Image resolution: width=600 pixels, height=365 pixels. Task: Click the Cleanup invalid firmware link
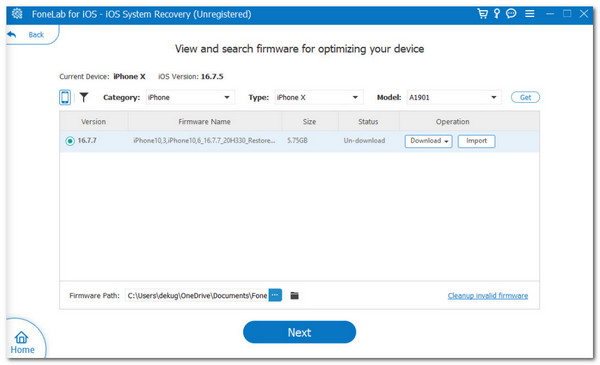(488, 295)
